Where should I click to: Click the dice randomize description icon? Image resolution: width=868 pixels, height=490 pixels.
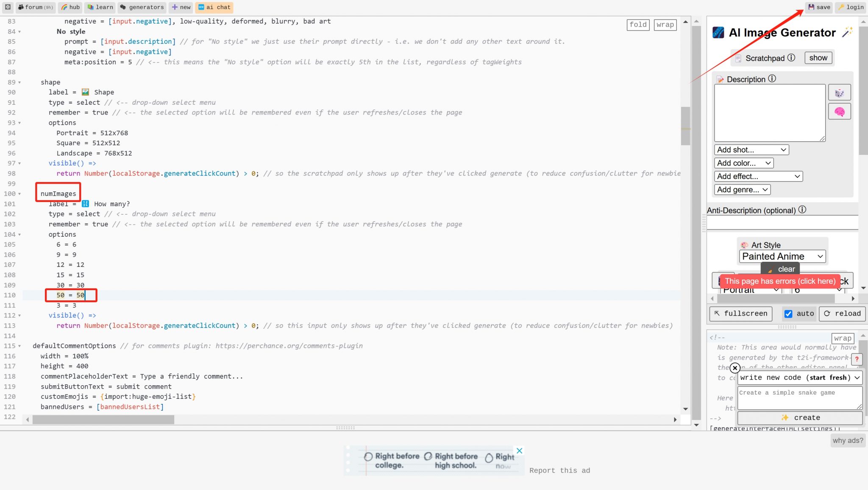point(839,93)
